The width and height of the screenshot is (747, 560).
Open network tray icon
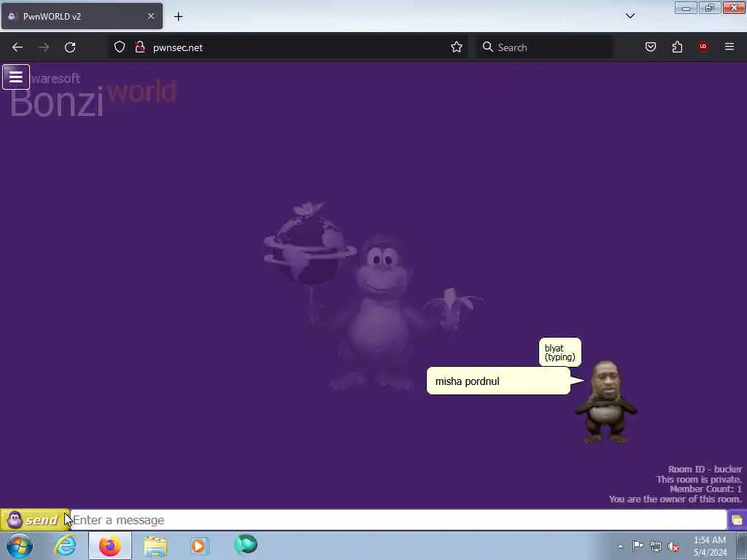pyautogui.click(x=656, y=546)
